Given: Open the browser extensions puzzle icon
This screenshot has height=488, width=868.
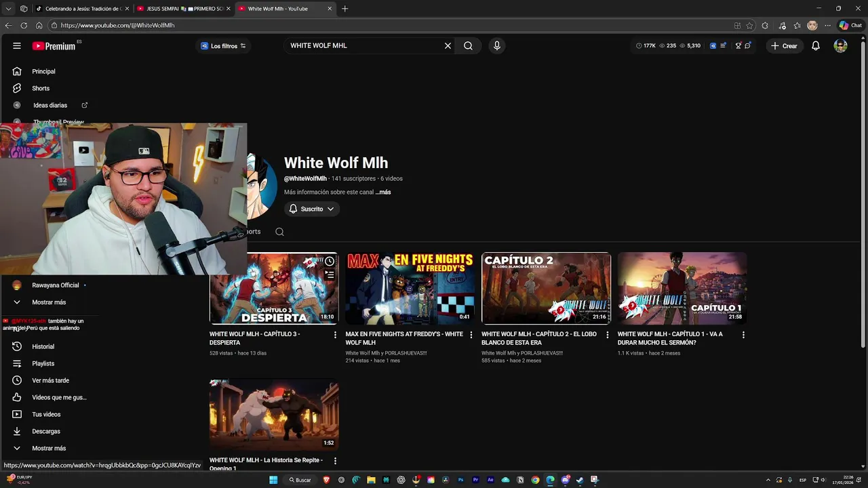Looking at the screenshot, I should pos(765,25).
